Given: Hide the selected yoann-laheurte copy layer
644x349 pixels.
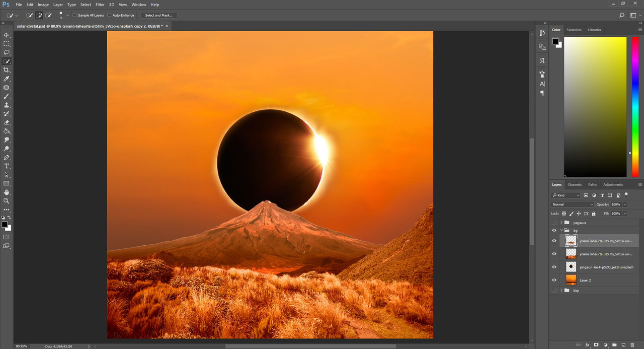Looking at the screenshot, I should click(x=554, y=241).
